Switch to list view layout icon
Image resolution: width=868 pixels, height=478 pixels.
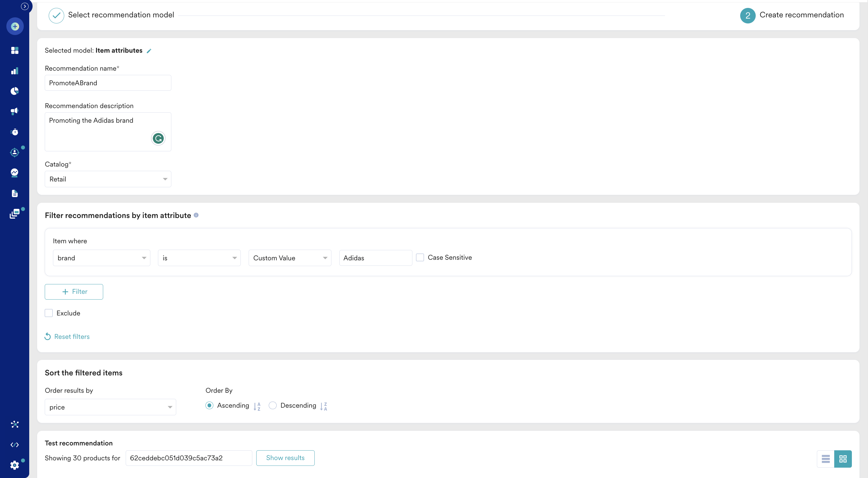[x=825, y=459]
